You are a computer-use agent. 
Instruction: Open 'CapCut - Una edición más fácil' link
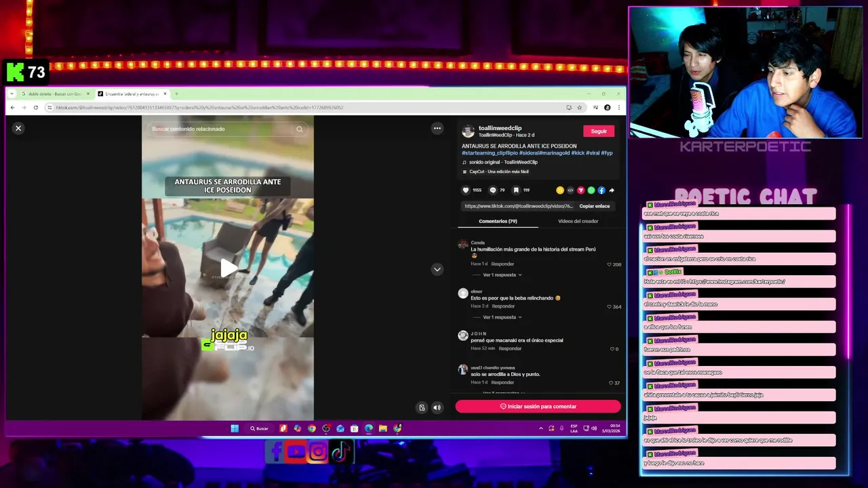(x=498, y=171)
